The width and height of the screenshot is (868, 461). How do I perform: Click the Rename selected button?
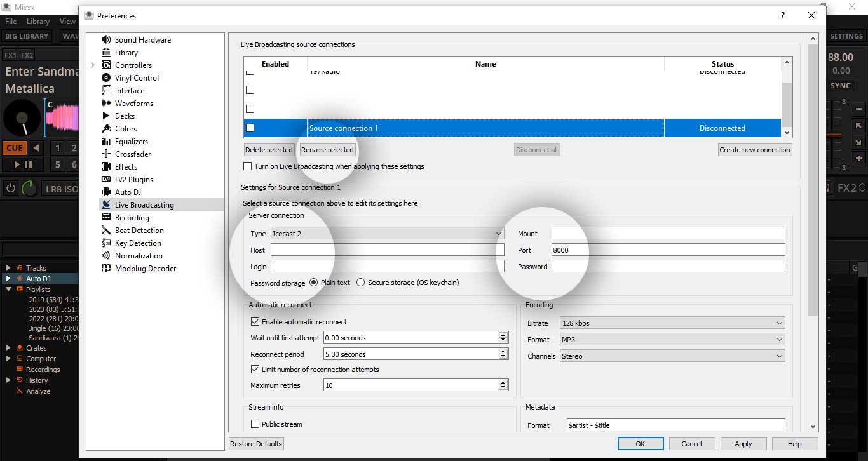[327, 150]
